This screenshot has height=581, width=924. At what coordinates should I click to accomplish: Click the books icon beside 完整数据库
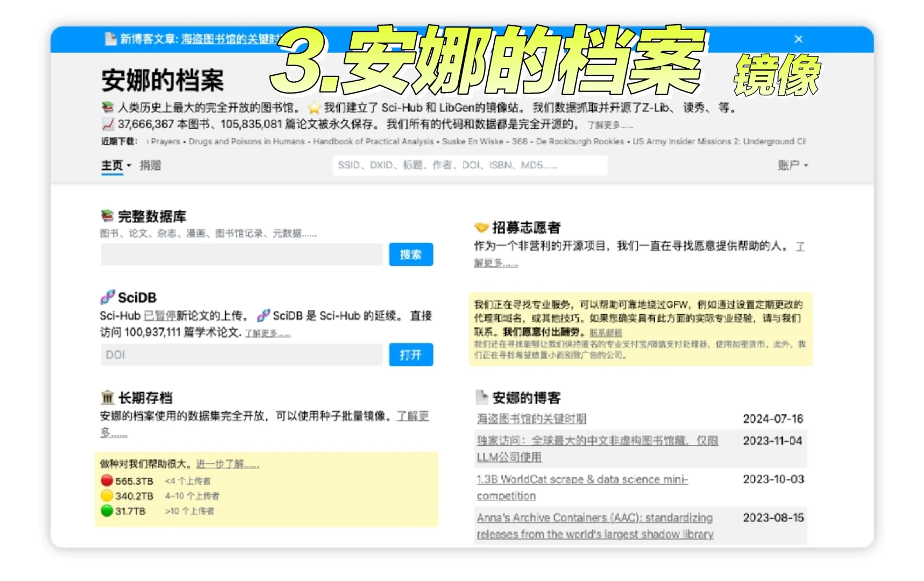tap(107, 216)
